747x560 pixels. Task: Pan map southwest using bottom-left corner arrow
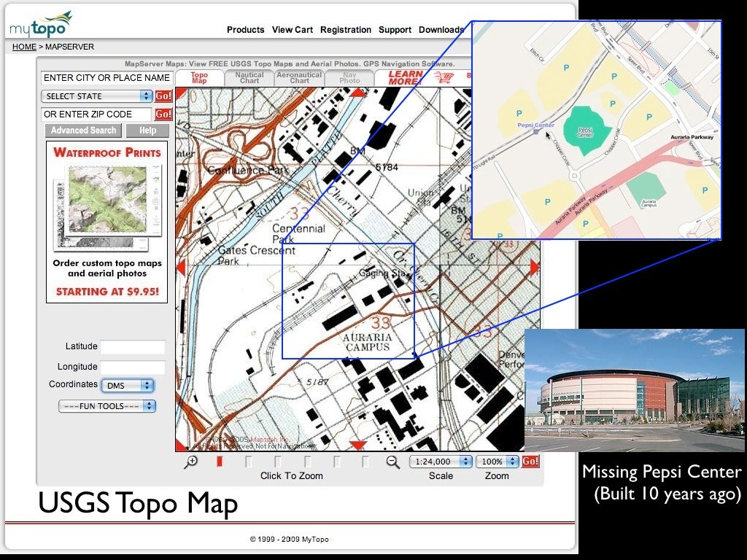click(182, 446)
